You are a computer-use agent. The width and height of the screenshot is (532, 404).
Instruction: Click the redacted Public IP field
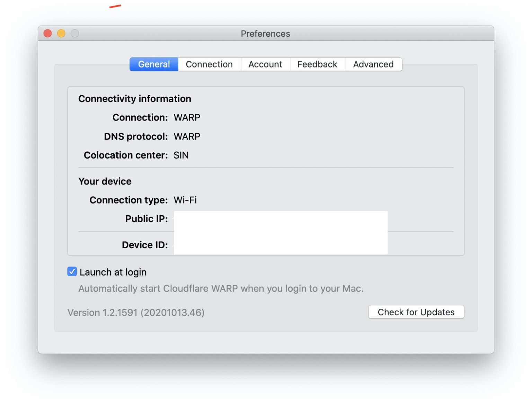coord(281,219)
